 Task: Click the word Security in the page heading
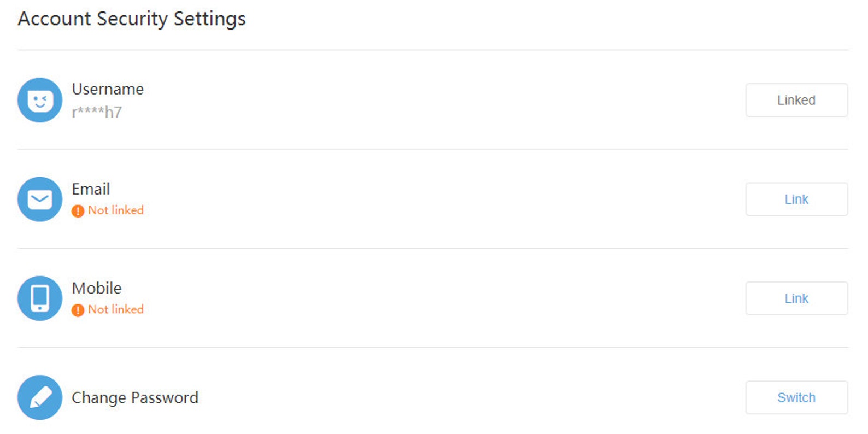[x=132, y=19]
